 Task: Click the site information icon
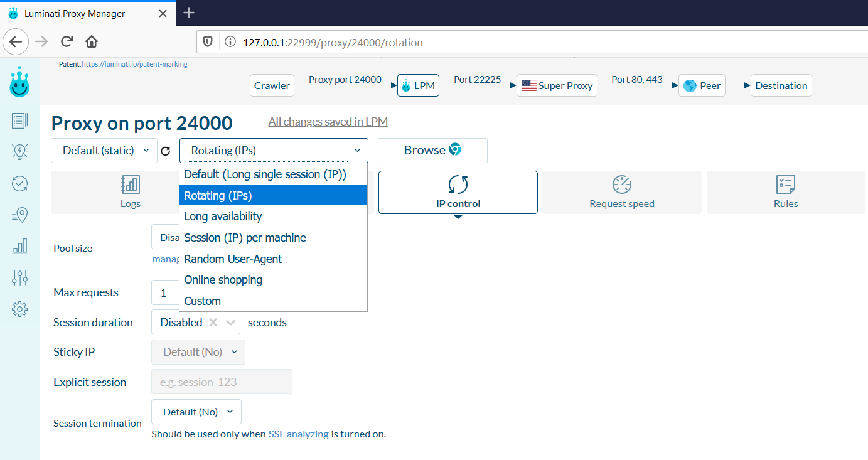pos(230,42)
